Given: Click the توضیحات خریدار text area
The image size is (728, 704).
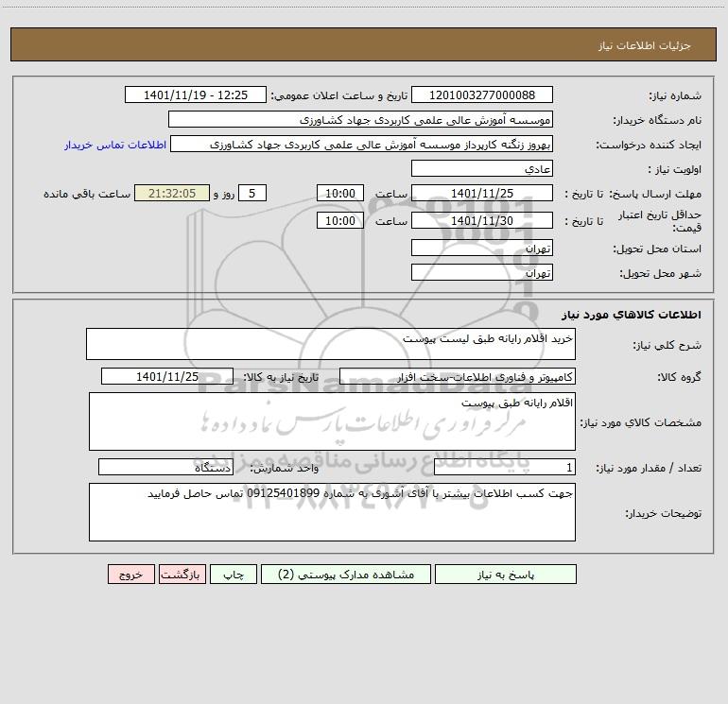Looking at the screenshot, I should [x=332, y=512].
